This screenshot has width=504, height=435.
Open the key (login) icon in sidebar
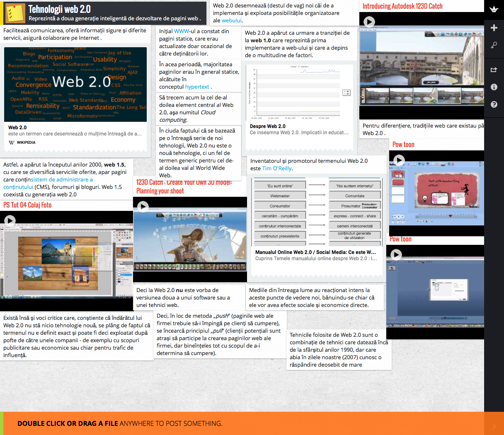click(x=494, y=45)
